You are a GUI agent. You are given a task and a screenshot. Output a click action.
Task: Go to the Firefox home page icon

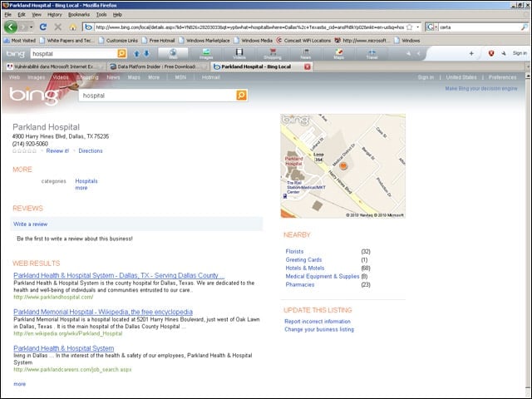(x=73, y=27)
